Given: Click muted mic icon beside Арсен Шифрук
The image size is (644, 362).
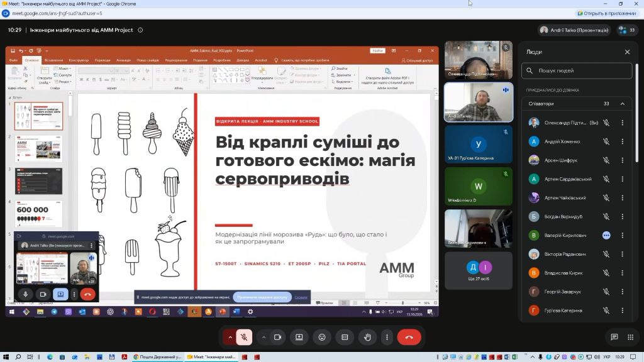Looking at the screenshot, I should click(x=606, y=160).
